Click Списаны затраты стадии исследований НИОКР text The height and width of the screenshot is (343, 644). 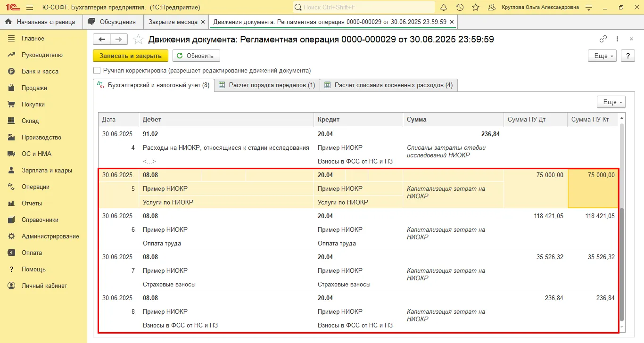point(446,151)
